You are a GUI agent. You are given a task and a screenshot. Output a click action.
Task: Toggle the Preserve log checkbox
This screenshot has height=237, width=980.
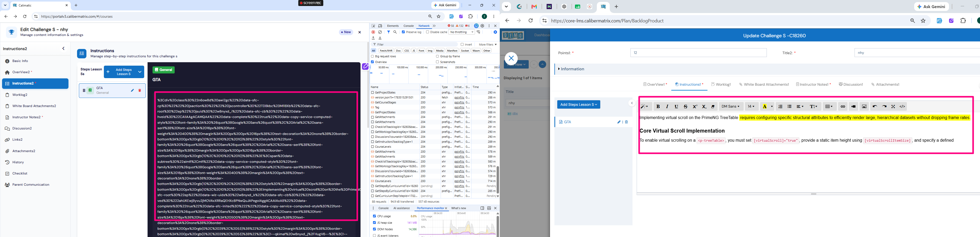click(x=403, y=32)
